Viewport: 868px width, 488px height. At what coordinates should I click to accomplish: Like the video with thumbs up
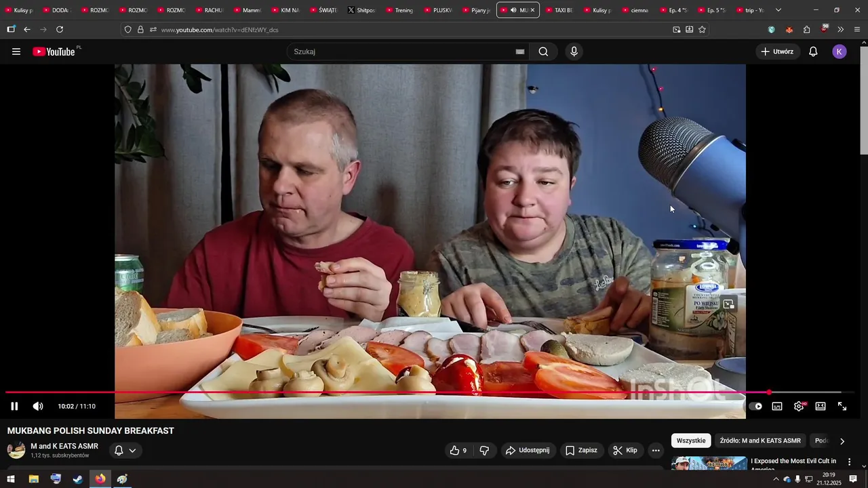459,450
